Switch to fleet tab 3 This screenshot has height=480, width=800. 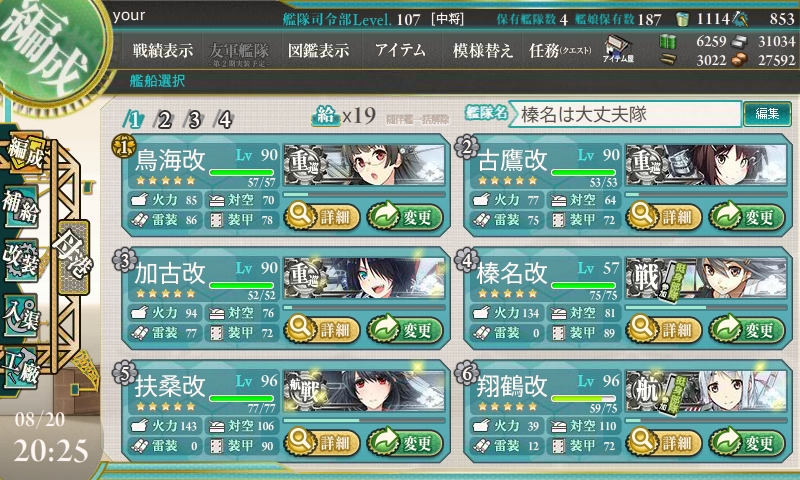pos(194,120)
